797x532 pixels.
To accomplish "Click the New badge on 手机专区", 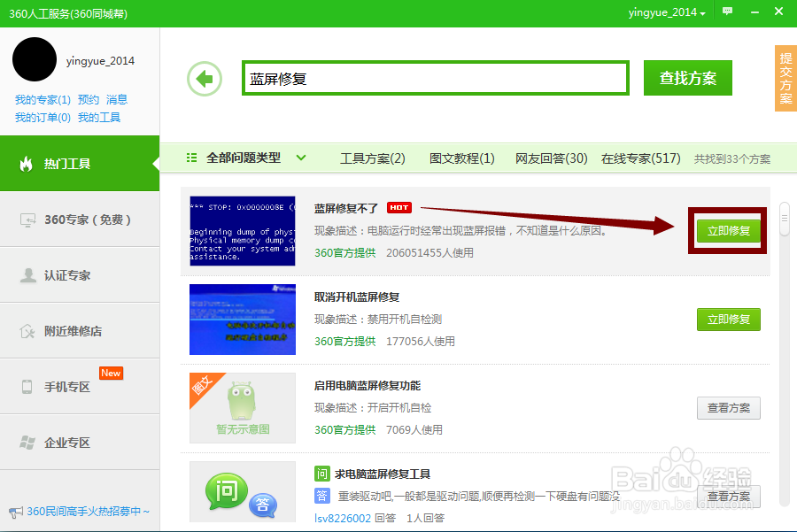I will click(x=111, y=373).
